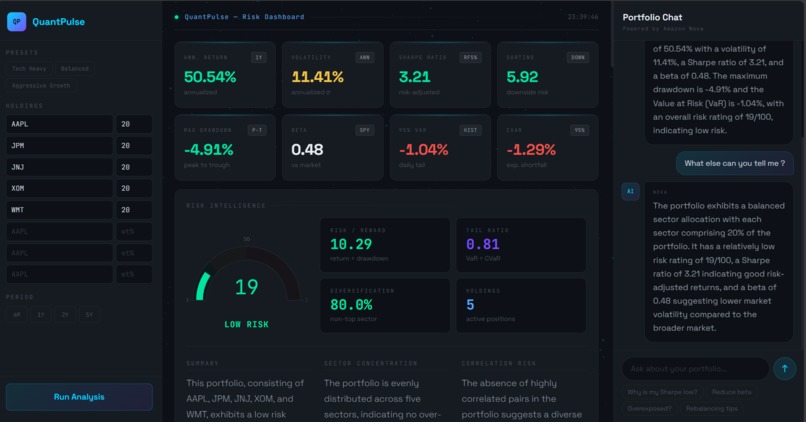Click the 23:39:46 timestamp in header
Image resolution: width=806 pixels, height=422 pixels.
coord(583,17)
